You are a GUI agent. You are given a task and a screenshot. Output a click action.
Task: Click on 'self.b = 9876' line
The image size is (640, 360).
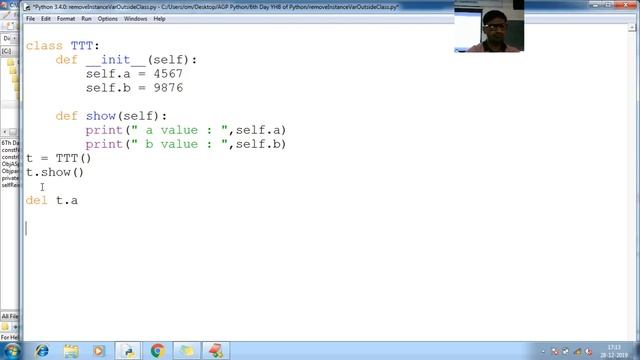click(134, 88)
